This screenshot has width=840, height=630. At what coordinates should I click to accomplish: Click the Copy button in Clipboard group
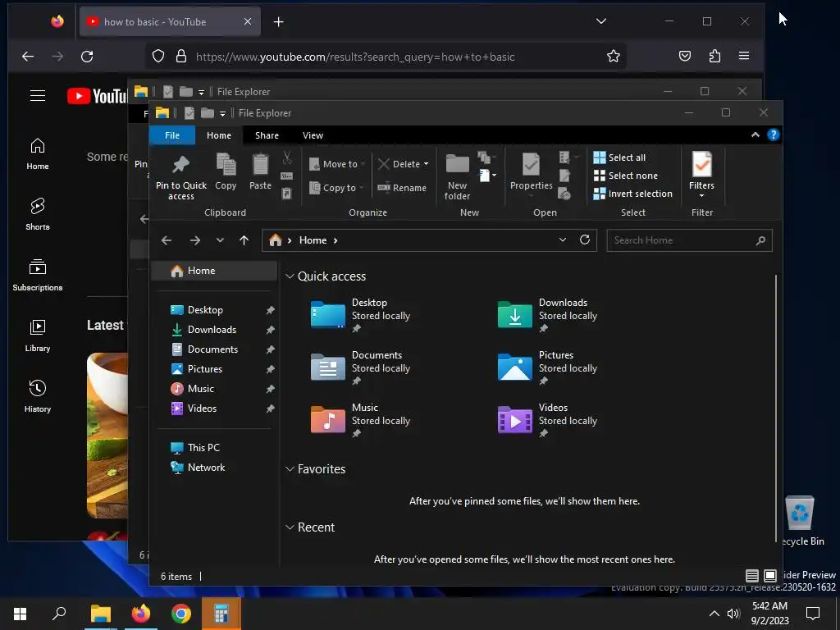(x=226, y=171)
